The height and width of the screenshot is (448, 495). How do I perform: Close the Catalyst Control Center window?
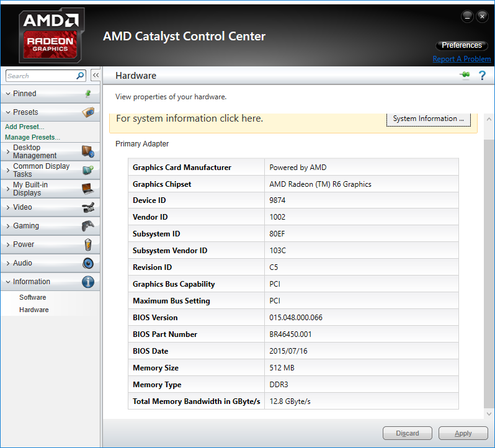point(482,16)
